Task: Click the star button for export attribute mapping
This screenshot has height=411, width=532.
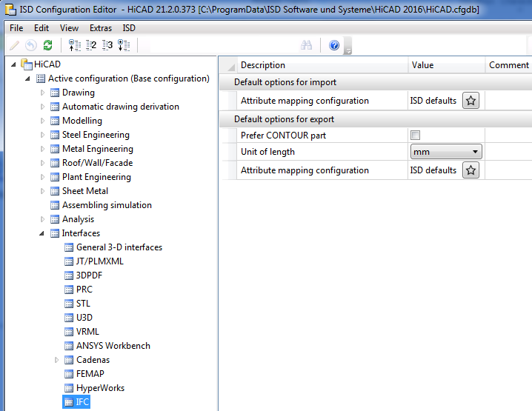Action: click(471, 170)
